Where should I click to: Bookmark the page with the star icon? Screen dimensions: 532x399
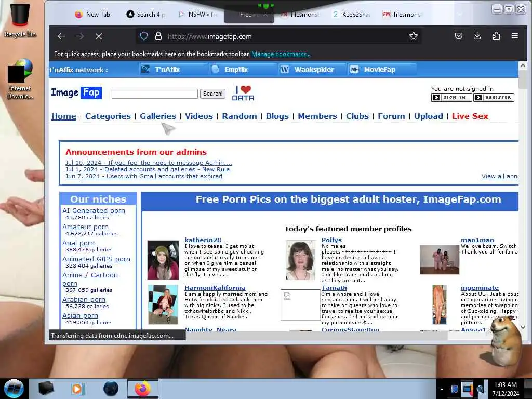(x=413, y=36)
